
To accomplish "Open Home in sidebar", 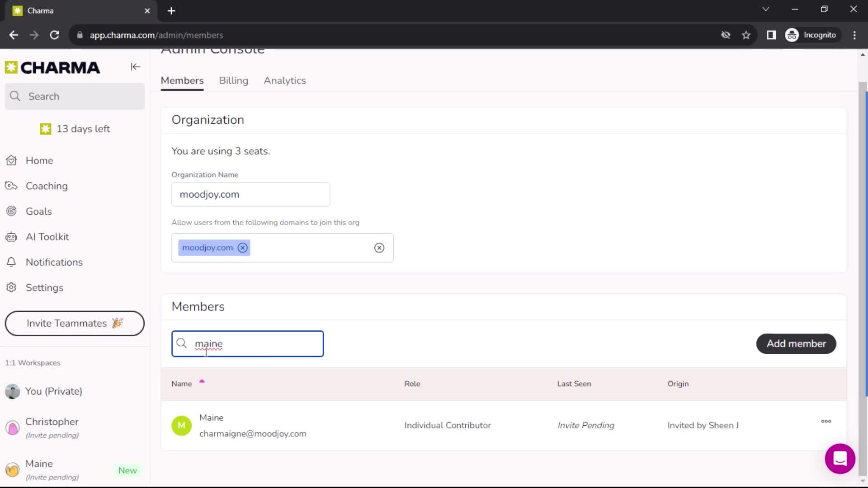I will coord(39,160).
